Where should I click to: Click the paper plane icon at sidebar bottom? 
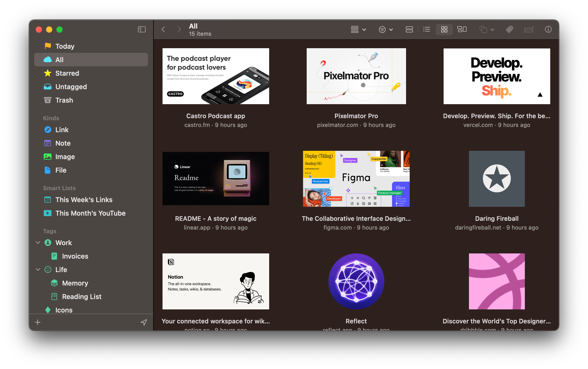(x=144, y=322)
